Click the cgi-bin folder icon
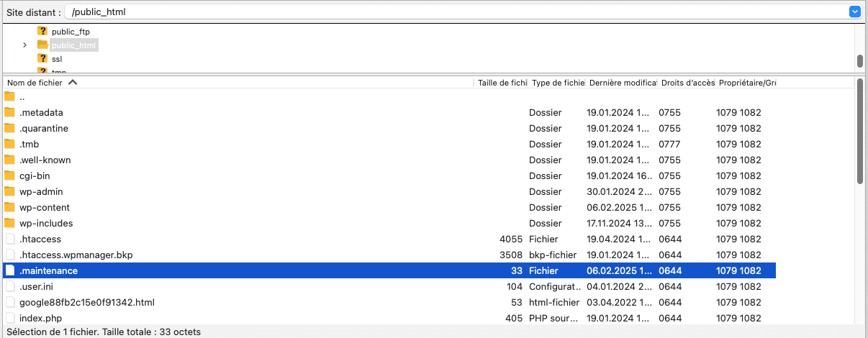 pyautogui.click(x=9, y=175)
